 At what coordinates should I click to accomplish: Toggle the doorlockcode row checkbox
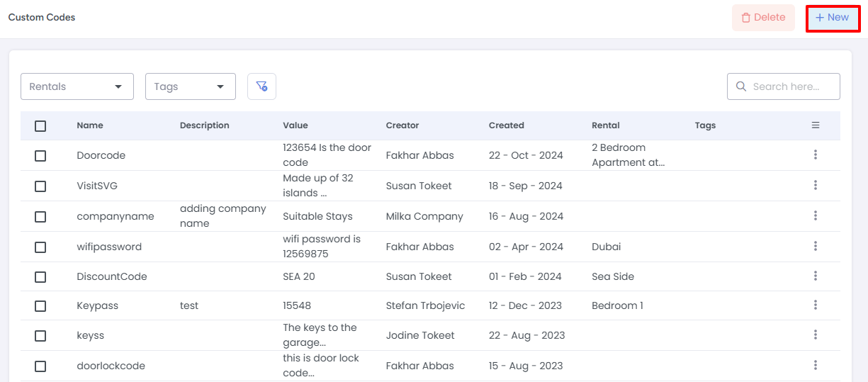click(x=40, y=366)
